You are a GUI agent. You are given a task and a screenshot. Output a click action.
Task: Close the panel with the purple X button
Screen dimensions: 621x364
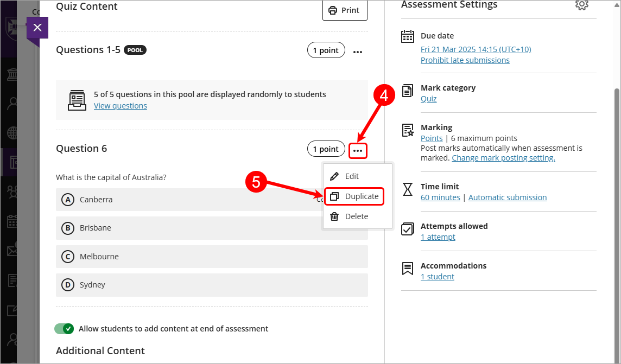(37, 28)
